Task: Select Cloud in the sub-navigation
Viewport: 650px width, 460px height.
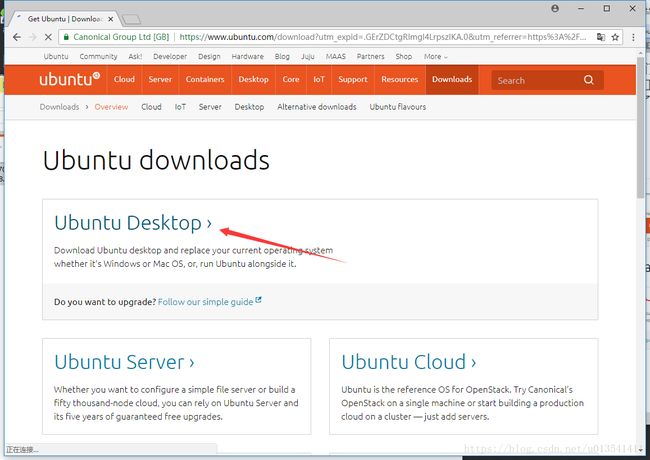Action: pyautogui.click(x=151, y=107)
